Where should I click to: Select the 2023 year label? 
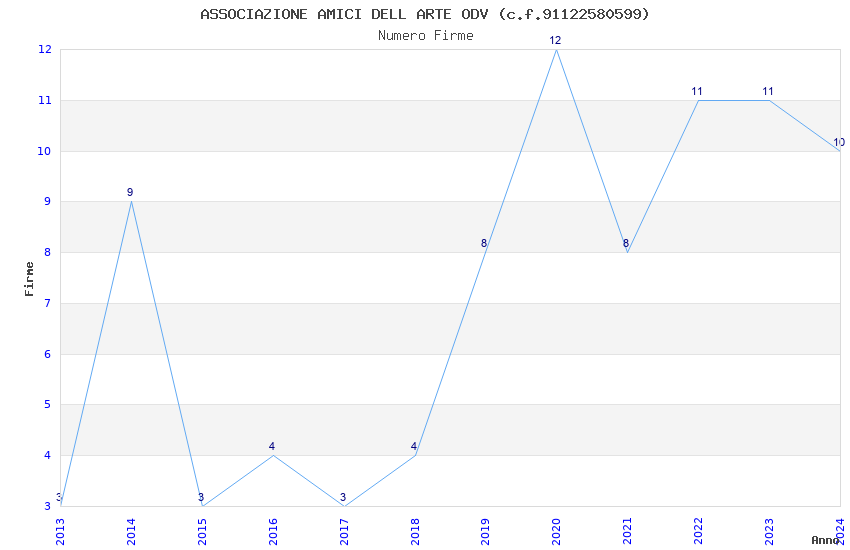[770, 532]
